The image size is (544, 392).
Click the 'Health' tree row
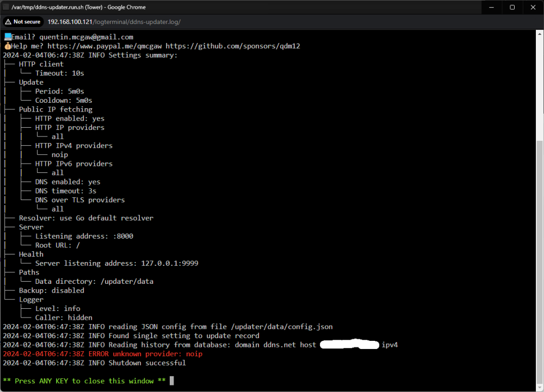pyautogui.click(x=31, y=254)
